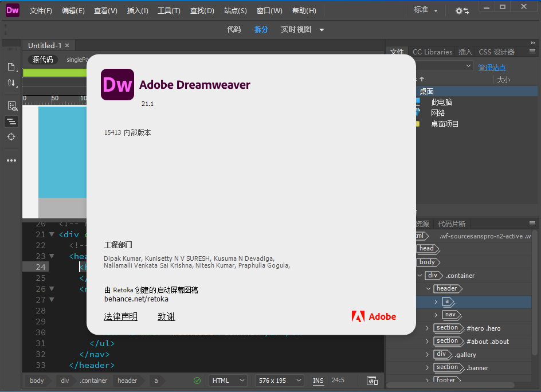Image resolution: width=541 pixels, height=392 pixels.
Task: Select the 代码片断 snippets tab
Action: click(x=452, y=224)
